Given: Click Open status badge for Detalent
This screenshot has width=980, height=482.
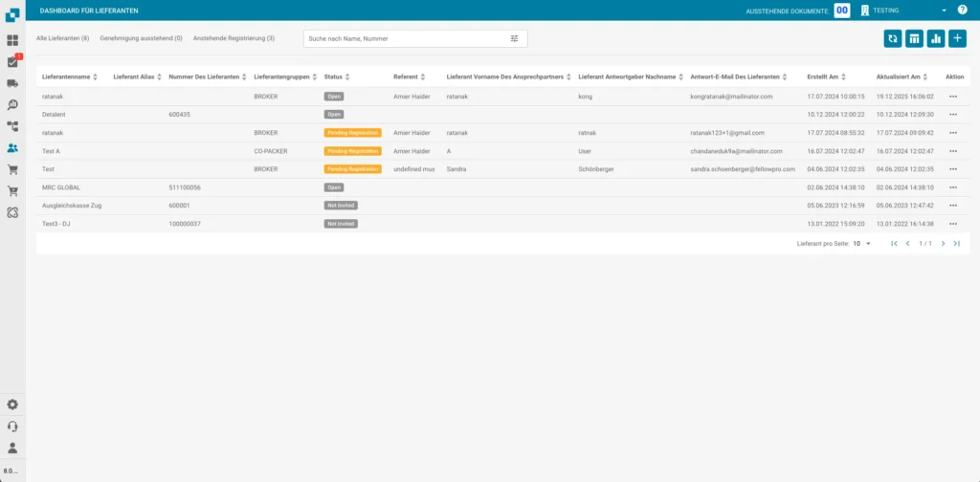Looking at the screenshot, I should tap(334, 115).
